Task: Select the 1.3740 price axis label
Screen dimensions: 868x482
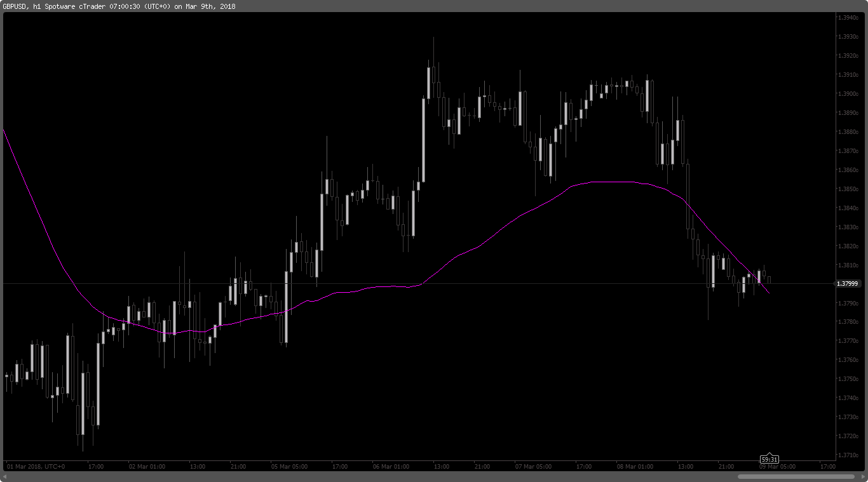Action: tap(848, 398)
